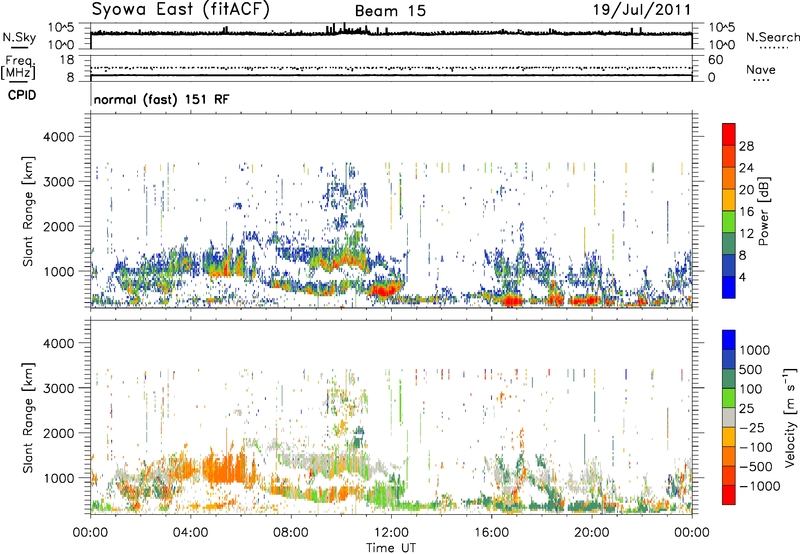Click the "24" Power colorbar label

click(746, 168)
